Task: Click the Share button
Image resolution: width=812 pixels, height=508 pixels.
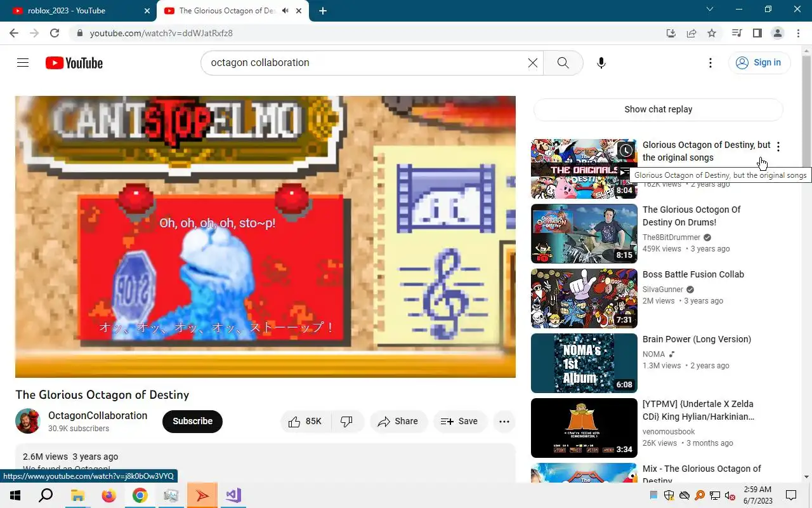Action: click(398, 422)
